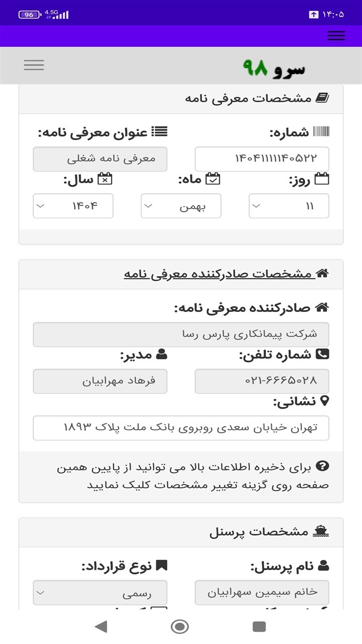Tap the barcode icon next to شماره
The image size is (362, 644).
click(321, 132)
